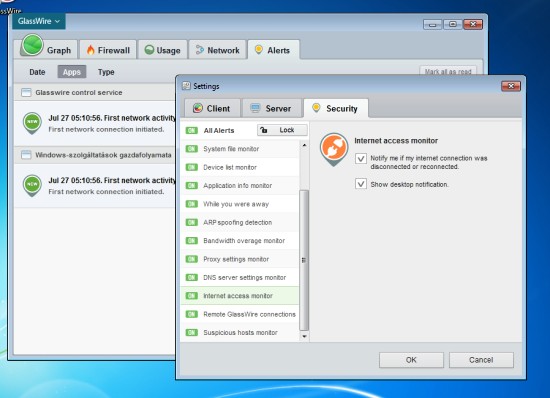Click the OK button in Settings

(x=411, y=360)
